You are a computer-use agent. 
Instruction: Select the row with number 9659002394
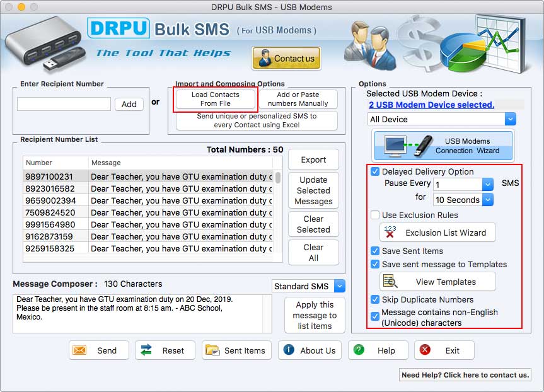tap(148, 200)
